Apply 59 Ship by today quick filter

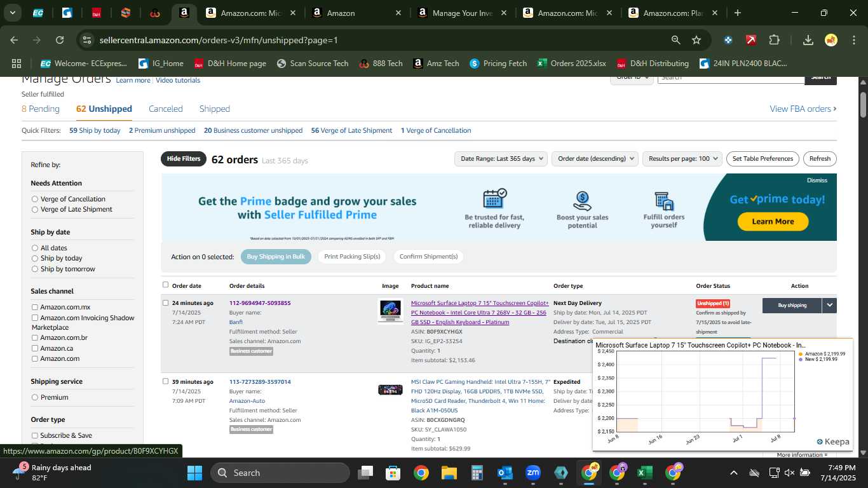pyautogui.click(x=95, y=130)
